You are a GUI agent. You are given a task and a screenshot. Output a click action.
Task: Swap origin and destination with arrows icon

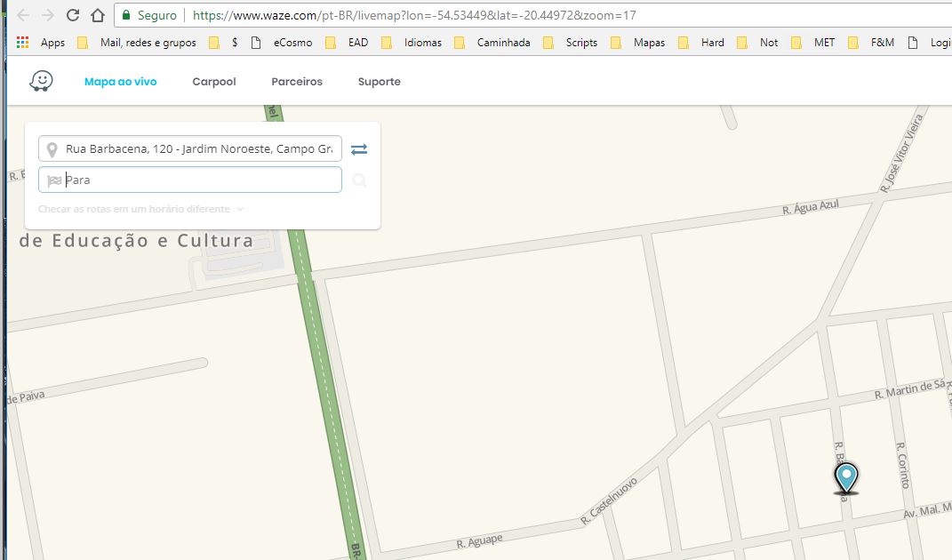pos(359,148)
